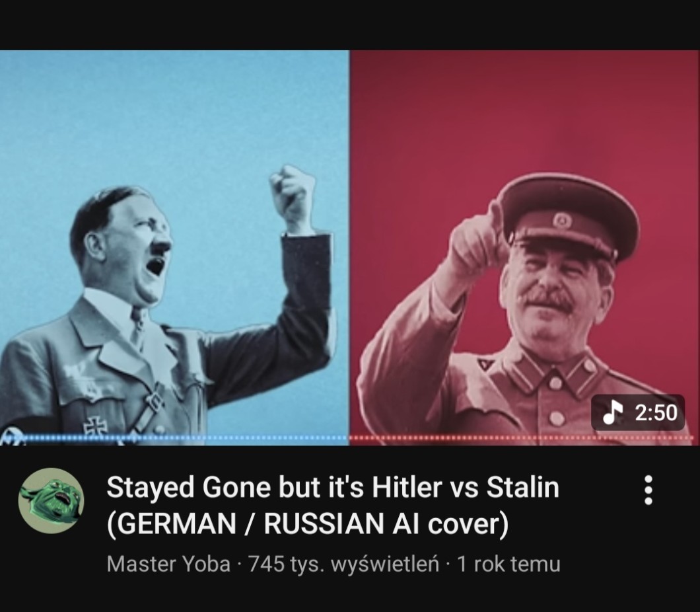Open the video via the red thumbnail half

click(x=524, y=248)
